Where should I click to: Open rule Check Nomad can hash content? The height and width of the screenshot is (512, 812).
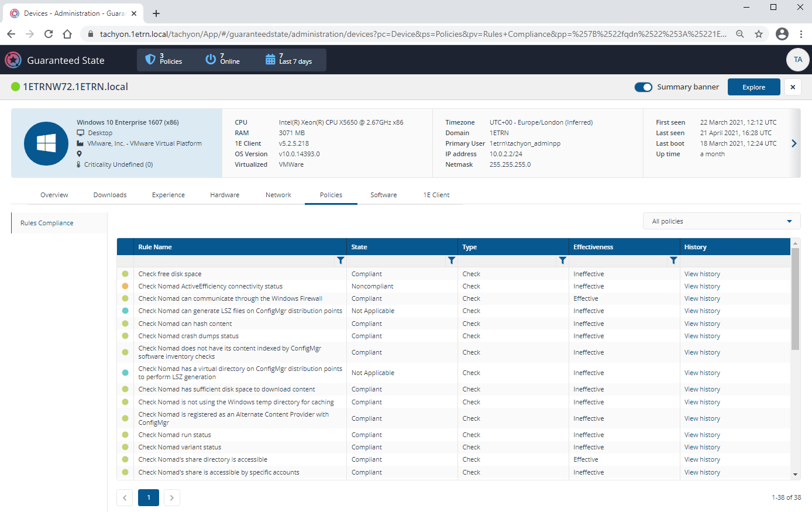click(185, 324)
